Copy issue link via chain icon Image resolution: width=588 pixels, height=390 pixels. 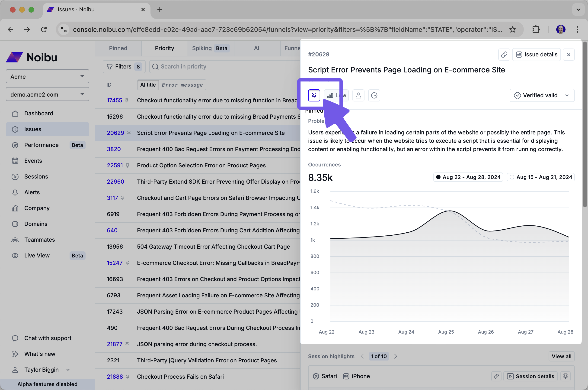504,55
